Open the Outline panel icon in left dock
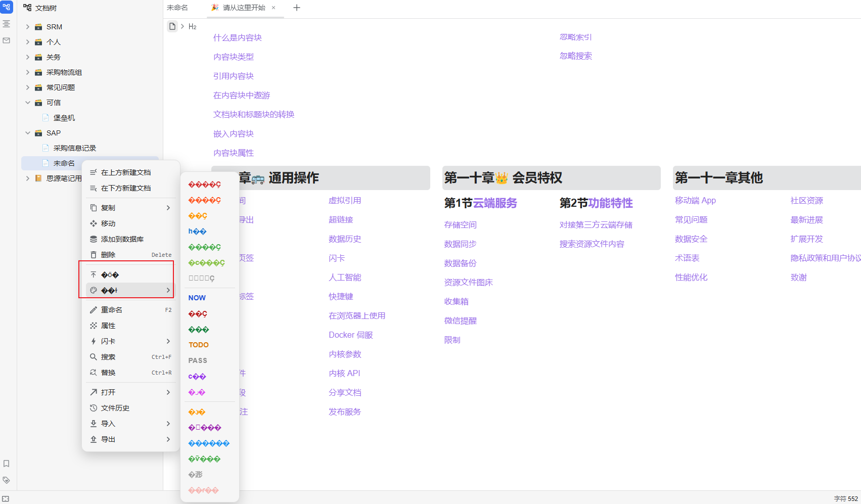Screen dimensions: 861x504 7,24
